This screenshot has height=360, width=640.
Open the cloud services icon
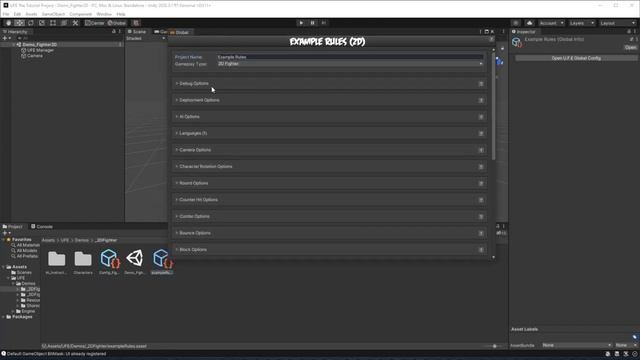pos(529,23)
